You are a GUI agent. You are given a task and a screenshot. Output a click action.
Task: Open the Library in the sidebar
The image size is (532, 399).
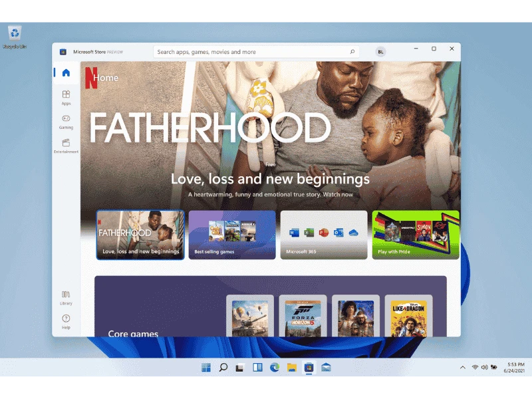pos(66,297)
